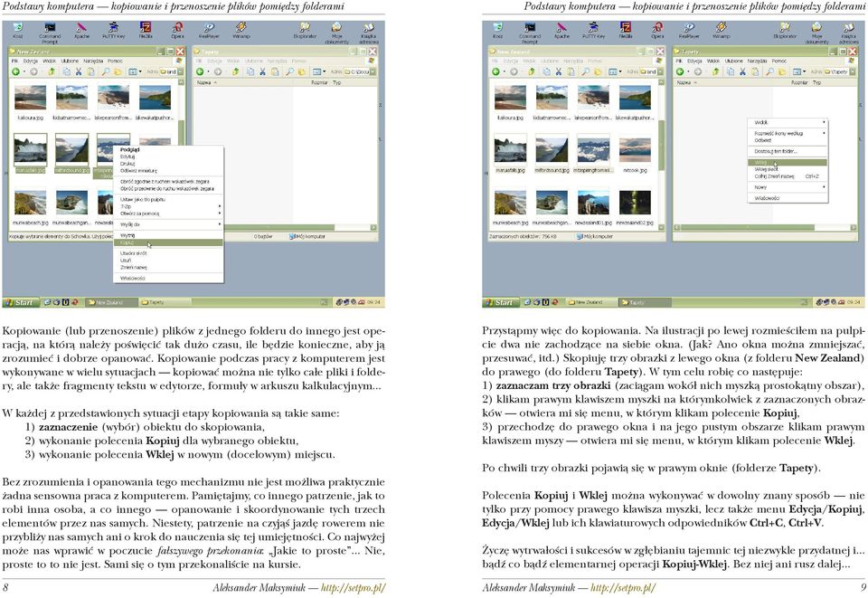Page 8 screenshot: open Command Prompt desktop icon
The width and height of the screenshot is (868, 598).
point(50,33)
